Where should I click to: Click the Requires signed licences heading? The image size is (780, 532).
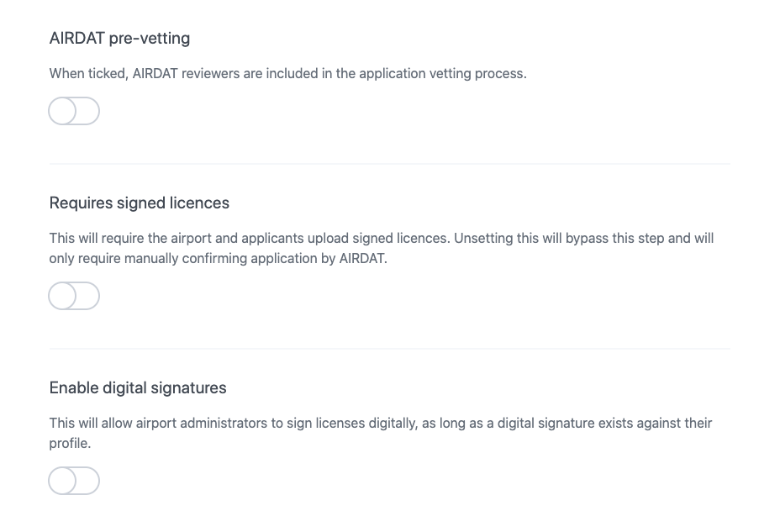pos(139,203)
